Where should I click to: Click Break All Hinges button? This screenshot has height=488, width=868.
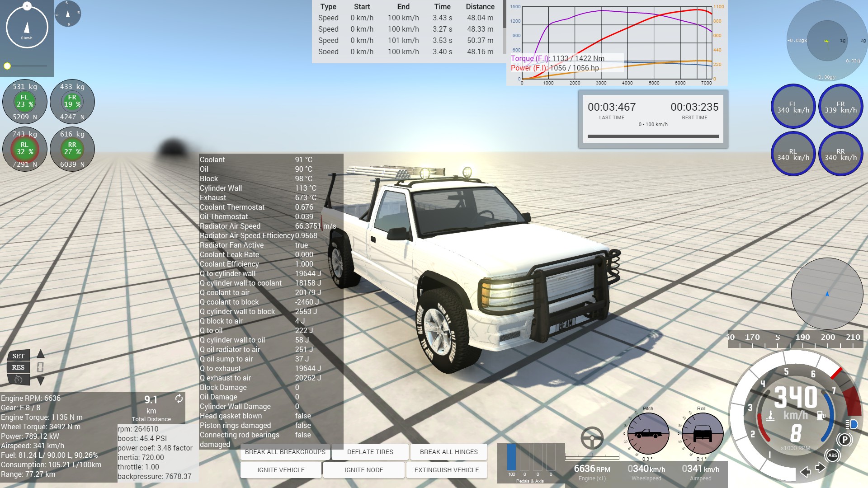448,452
